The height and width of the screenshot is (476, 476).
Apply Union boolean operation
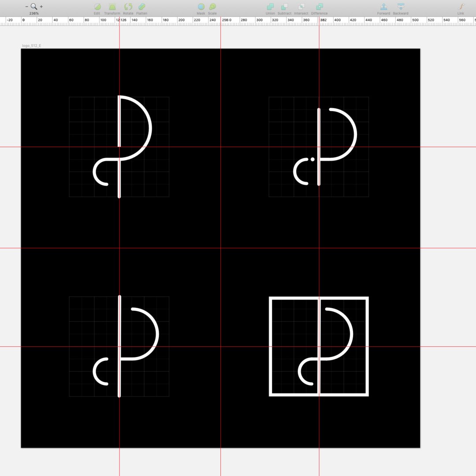(x=270, y=7)
